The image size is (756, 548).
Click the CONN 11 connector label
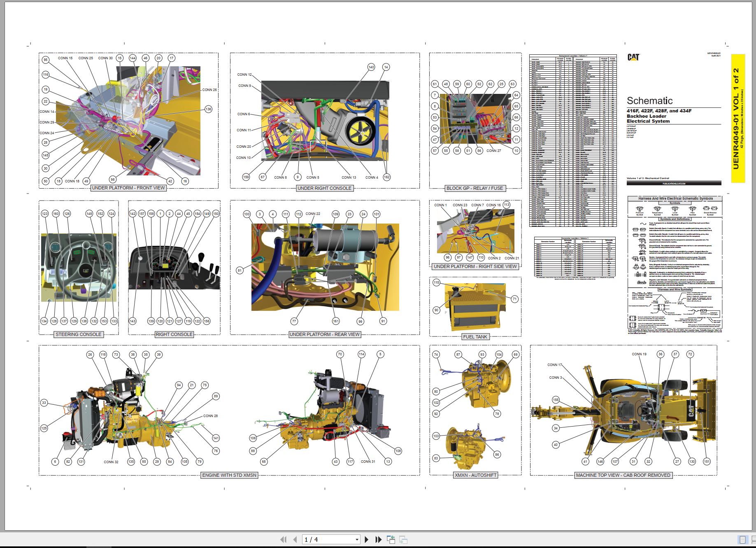click(244, 130)
